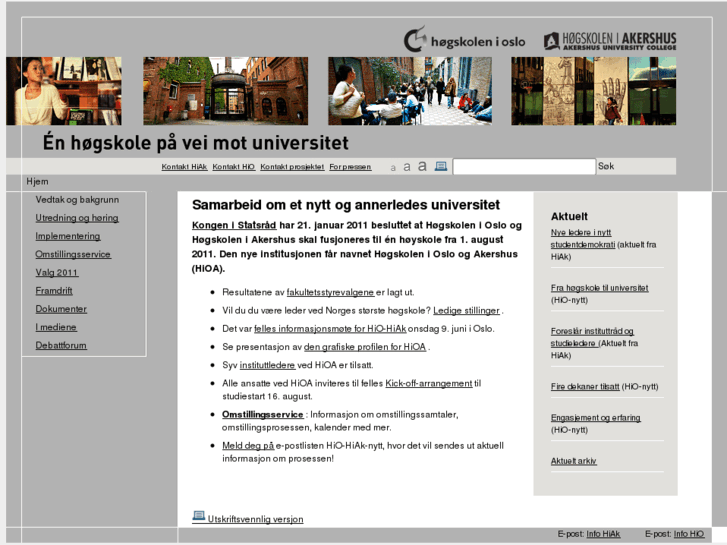The width and height of the screenshot is (727, 545).
Task: Open the Kick-off-arrangement link
Action: (429, 383)
